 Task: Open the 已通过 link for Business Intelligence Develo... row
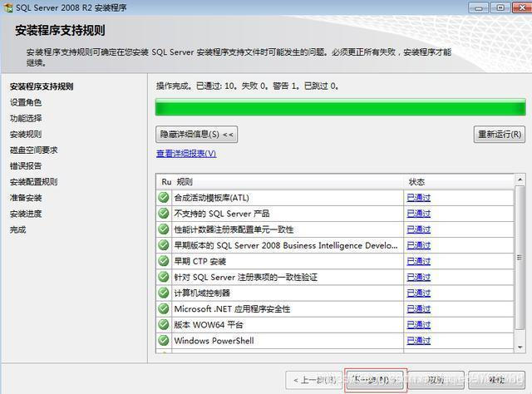(419, 245)
